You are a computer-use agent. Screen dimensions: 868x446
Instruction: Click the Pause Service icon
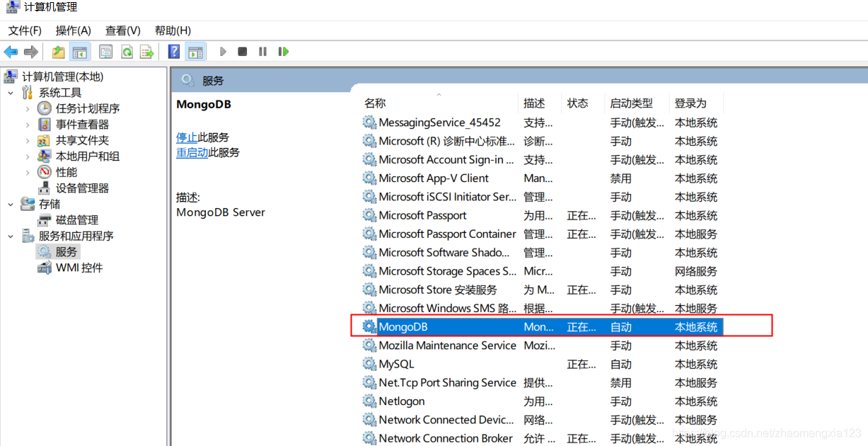click(262, 52)
